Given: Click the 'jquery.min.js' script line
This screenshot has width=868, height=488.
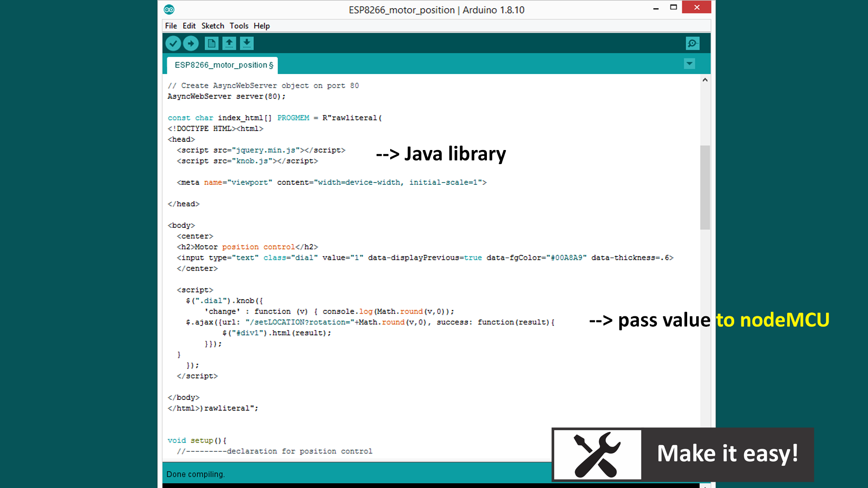Looking at the screenshot, I should point(261,150).
